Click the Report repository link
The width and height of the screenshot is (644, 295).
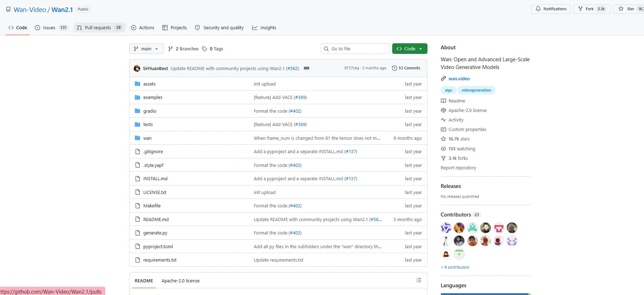(x=458, y=168)
